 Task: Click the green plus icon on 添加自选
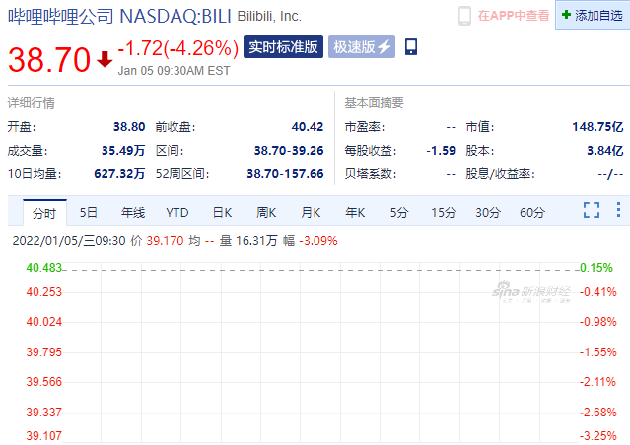coord(566,15)
